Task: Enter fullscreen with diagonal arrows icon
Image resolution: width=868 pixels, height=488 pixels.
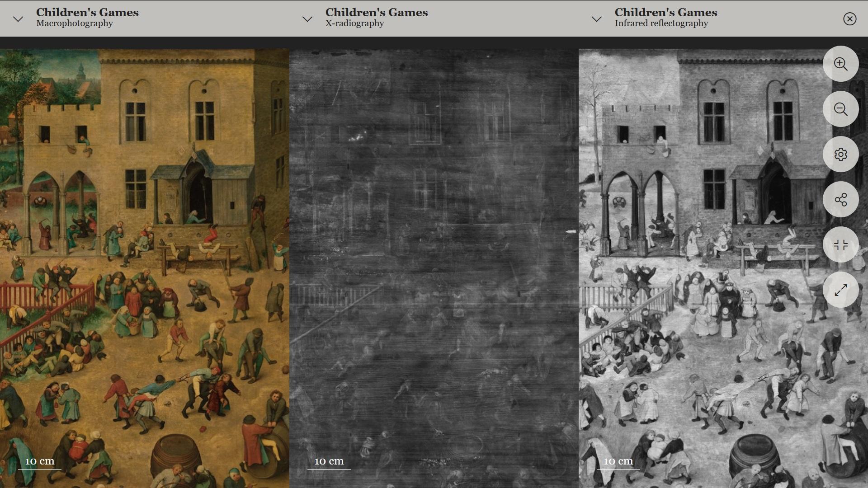Action: pos(840,290)
